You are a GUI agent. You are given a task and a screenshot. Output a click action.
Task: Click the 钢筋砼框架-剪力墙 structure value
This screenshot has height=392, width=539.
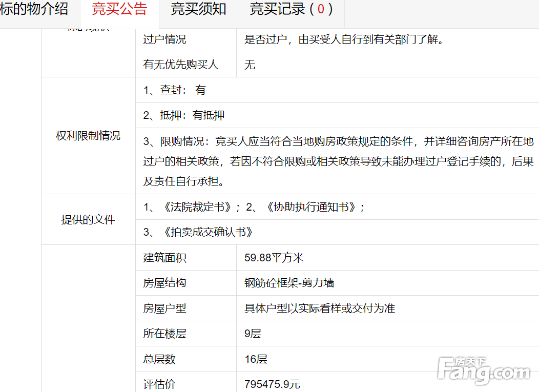(x=289, y=283)
